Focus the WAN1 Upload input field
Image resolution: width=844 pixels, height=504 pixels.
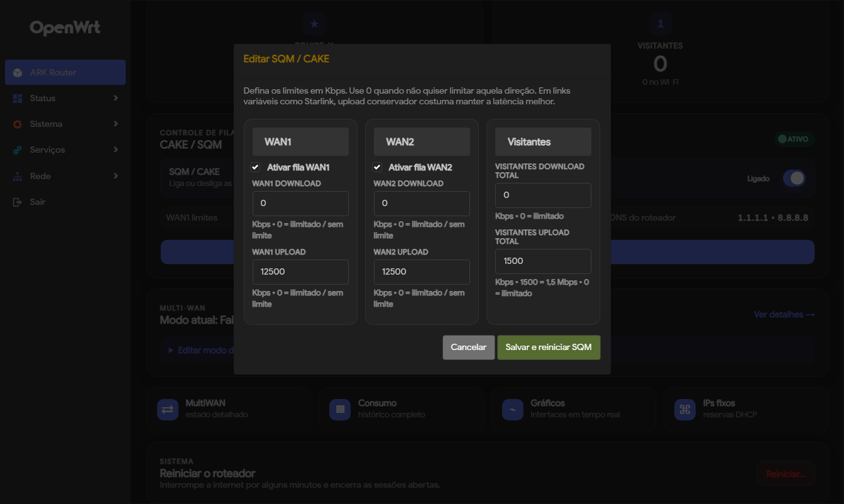(x=300, y=272)
